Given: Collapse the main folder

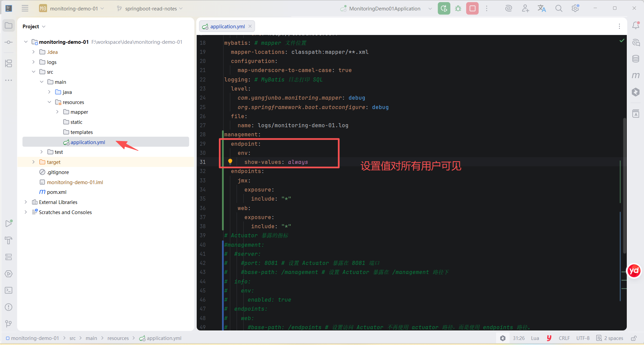Looking at the screenshot, I should click(x=42, y=82).
